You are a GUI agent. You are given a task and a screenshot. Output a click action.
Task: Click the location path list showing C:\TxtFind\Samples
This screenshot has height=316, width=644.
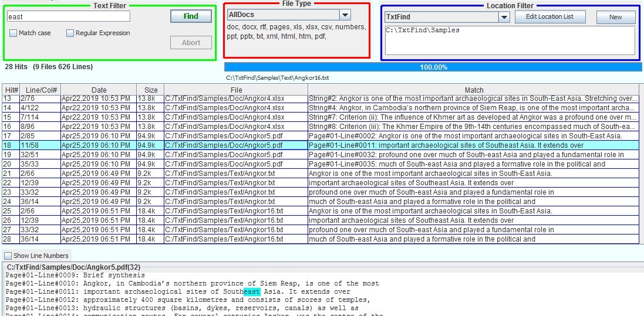click(510, 40)
